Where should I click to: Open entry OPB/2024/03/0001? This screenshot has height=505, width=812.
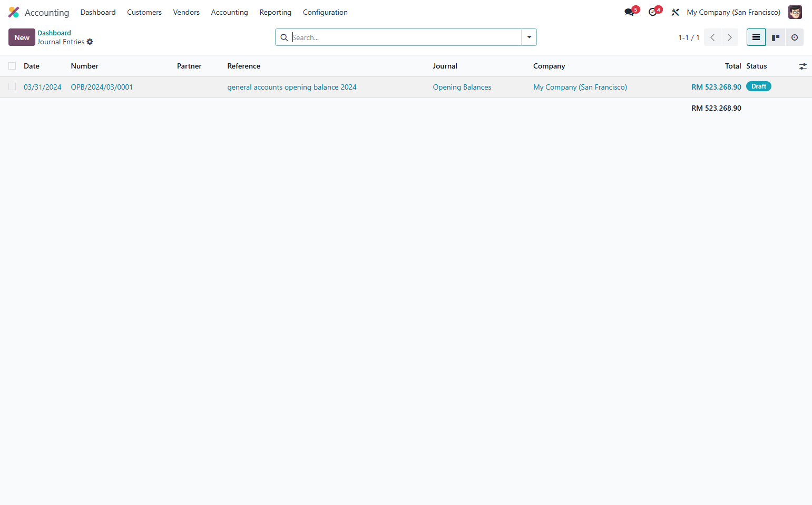pyautogui.click(x=102, y=87)
